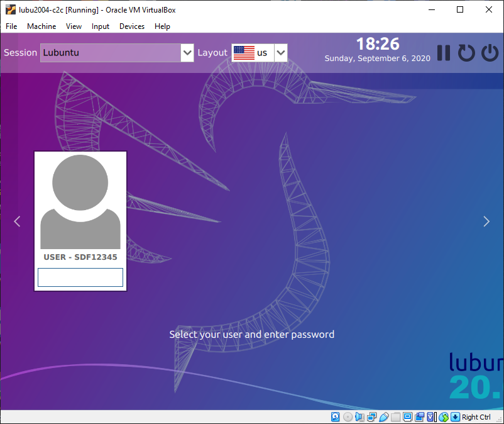Click the optical disc status icon
This screenshot has height=424, width=504.
348,417
